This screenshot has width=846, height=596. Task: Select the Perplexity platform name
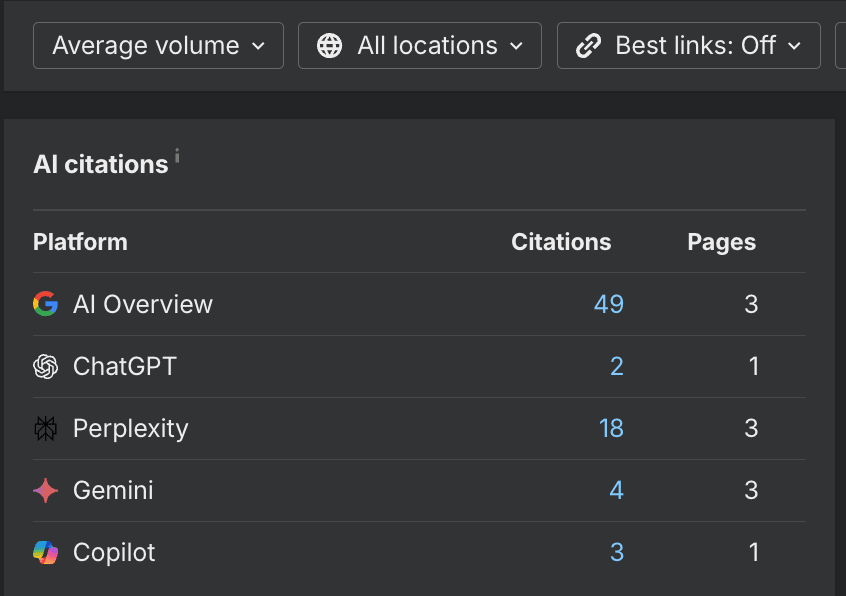pos(131,429)
